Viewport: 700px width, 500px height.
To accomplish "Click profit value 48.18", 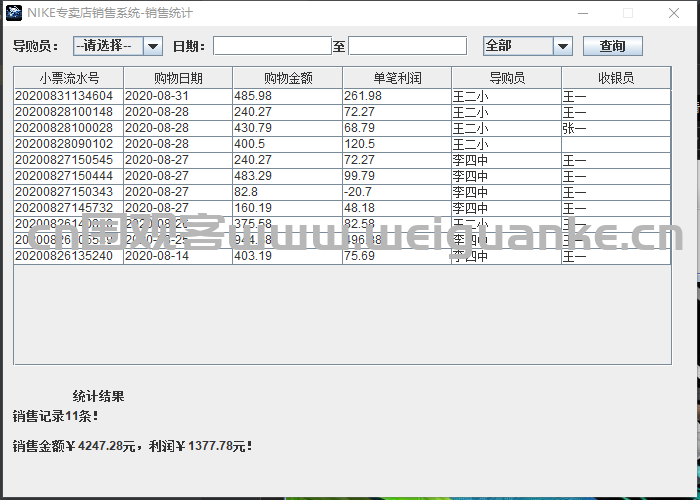I will [397, 208].
